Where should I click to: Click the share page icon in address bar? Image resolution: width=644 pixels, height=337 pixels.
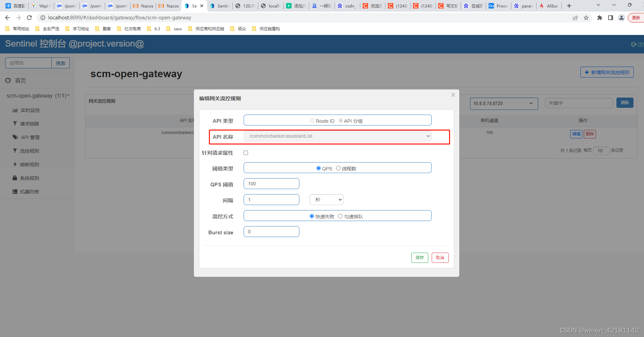pos(575,18)
